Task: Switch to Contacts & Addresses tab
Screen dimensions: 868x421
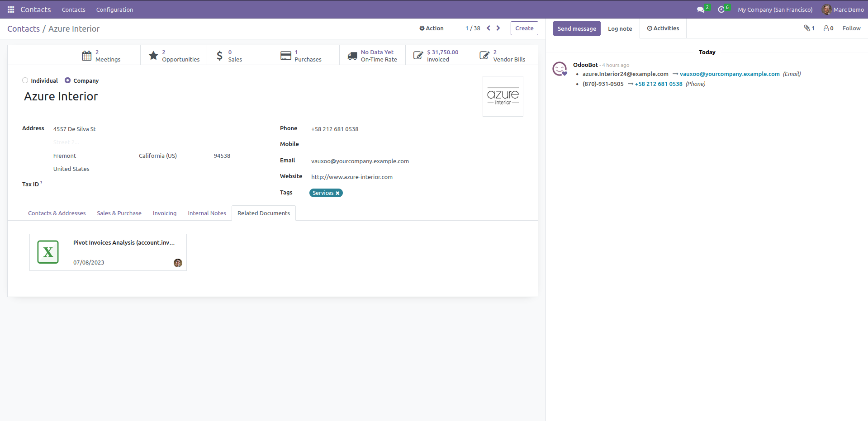Action: 57,213
